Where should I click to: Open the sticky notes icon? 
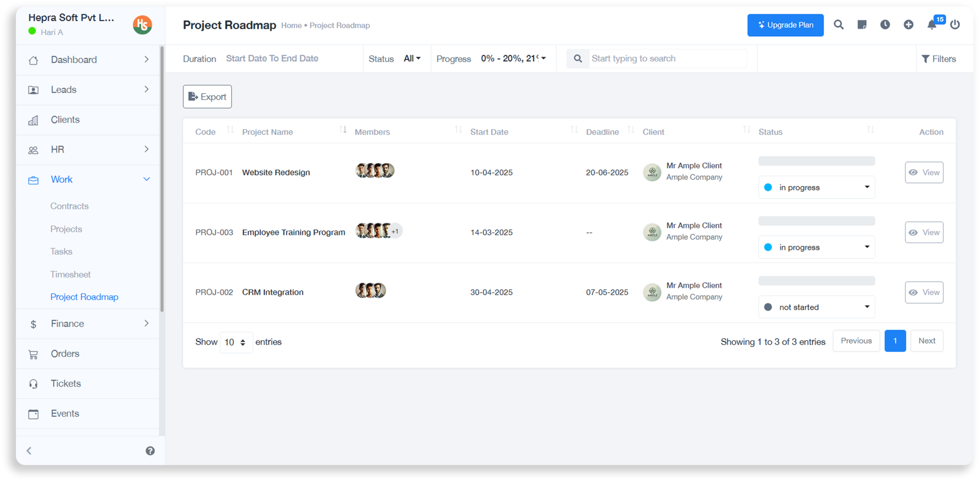pos(862,25)
